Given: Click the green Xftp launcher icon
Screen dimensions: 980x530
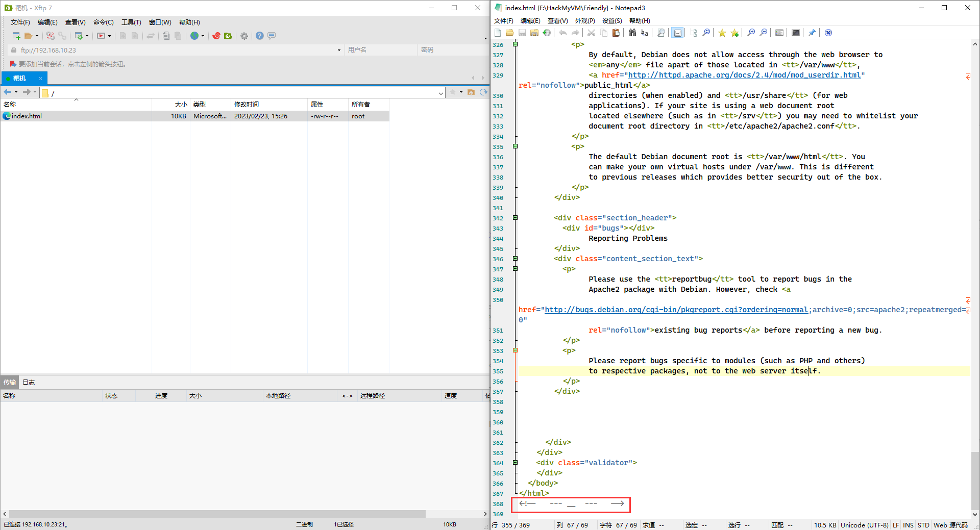Looking at the screenshot, I should pyautogui.click(x=228, y=36).
